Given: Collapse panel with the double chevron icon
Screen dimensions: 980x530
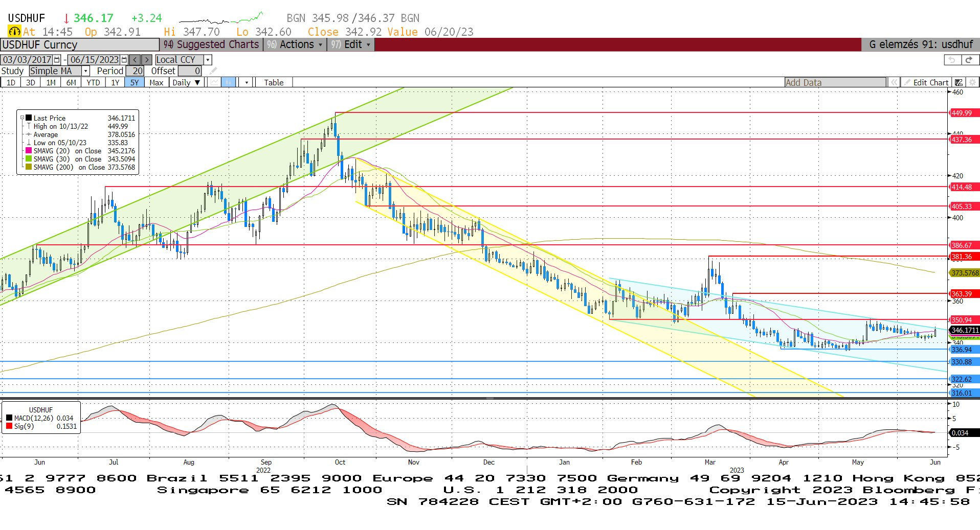Looking at the screenshot, I should coord(894,82).
